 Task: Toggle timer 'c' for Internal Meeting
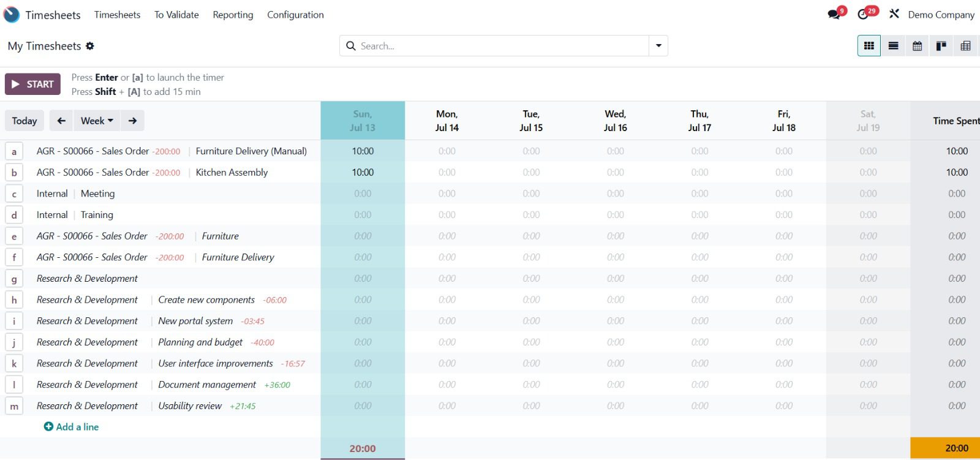[14, 194]
